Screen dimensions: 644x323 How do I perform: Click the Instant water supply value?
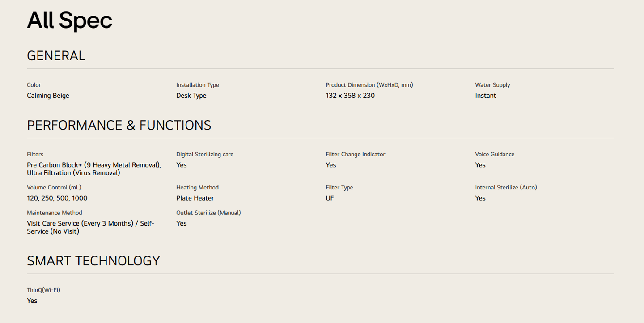pos(485,96)
